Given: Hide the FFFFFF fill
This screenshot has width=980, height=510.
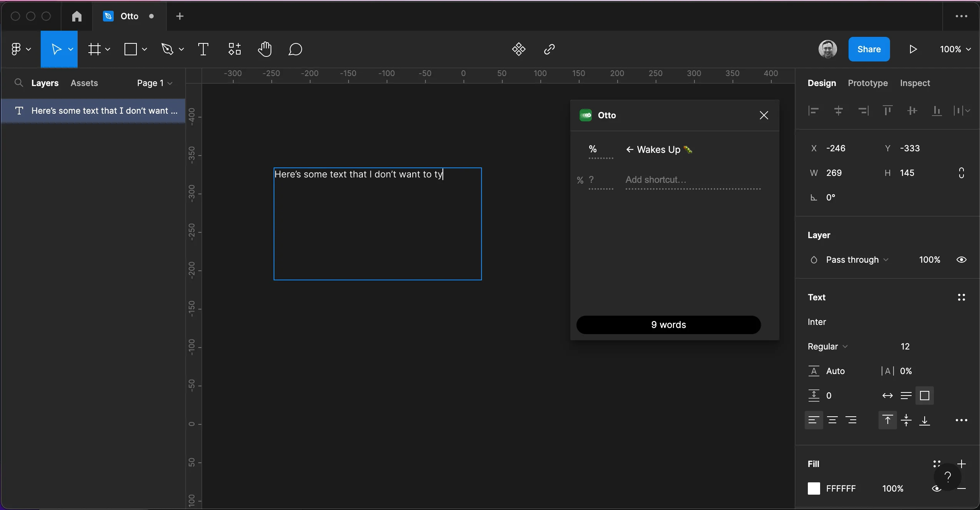Looking at the screenshot, I should (936, 489).
